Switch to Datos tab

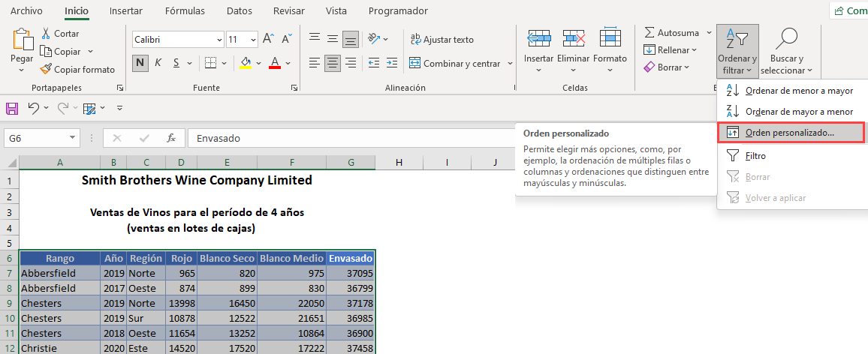point(239,10)
